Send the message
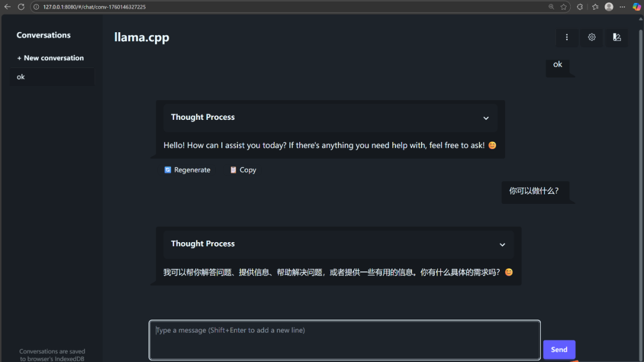Viewport: 644px width, 362px height. tap(559, 349)
